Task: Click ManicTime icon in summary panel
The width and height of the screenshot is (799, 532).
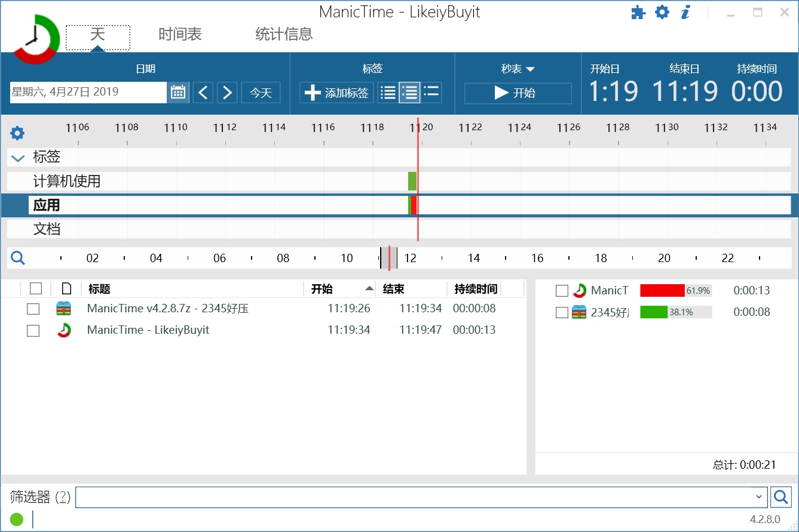Action: pyautogui.click(x=579, y=291)
